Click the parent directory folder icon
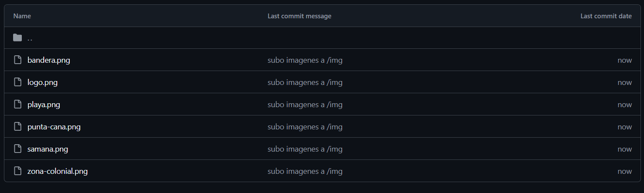 click(17, 38)
